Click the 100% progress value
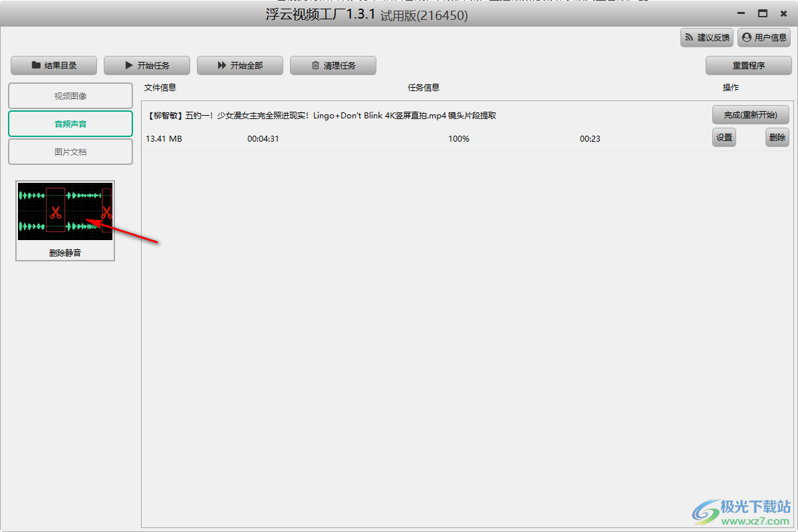The width and height of the screenshot is (798, 532). 459,139
